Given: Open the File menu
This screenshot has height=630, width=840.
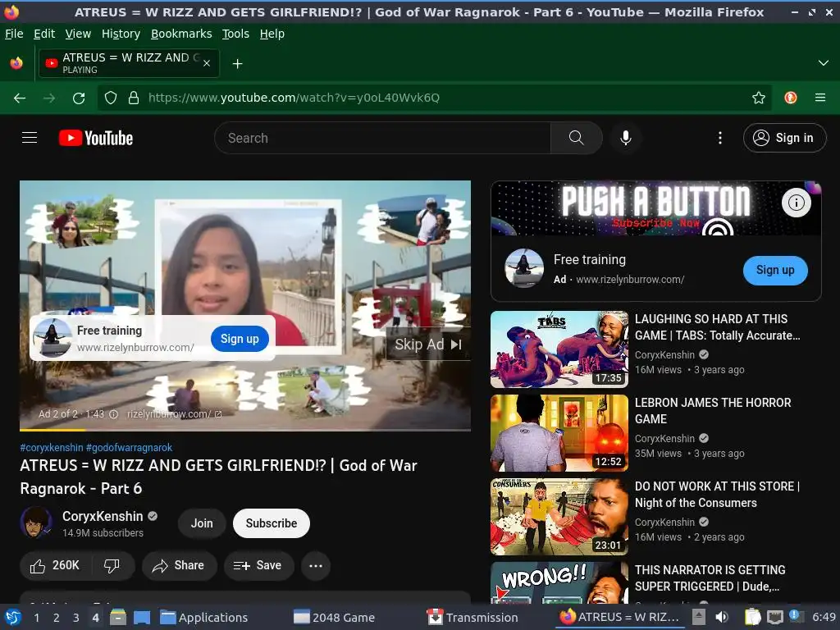Looking at the screenshot, I should tap(14, 34).
